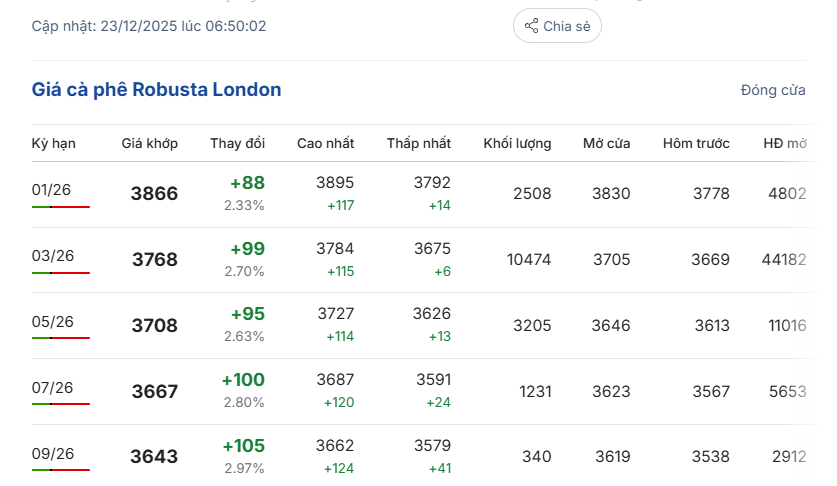Select the 01/26 contract term
This screenshot has width=837, height=486.
pos(52,189)
